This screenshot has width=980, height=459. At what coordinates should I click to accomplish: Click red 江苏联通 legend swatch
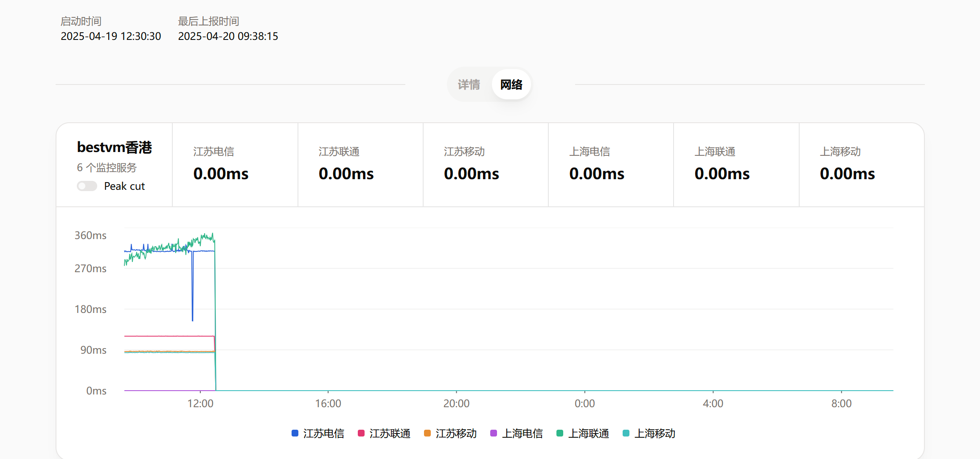tap(361, 433)
